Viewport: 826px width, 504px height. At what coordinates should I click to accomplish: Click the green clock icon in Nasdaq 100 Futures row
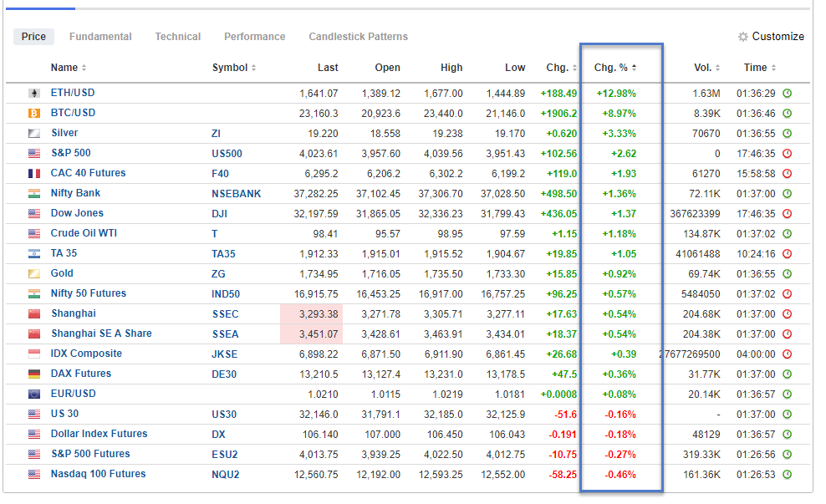coord(787,475)
